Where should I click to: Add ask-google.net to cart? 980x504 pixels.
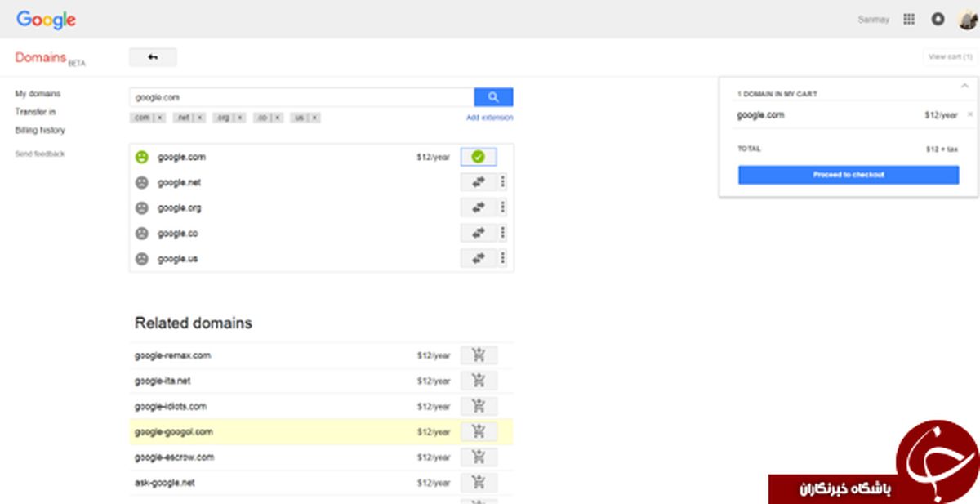(x=479, y=483)
